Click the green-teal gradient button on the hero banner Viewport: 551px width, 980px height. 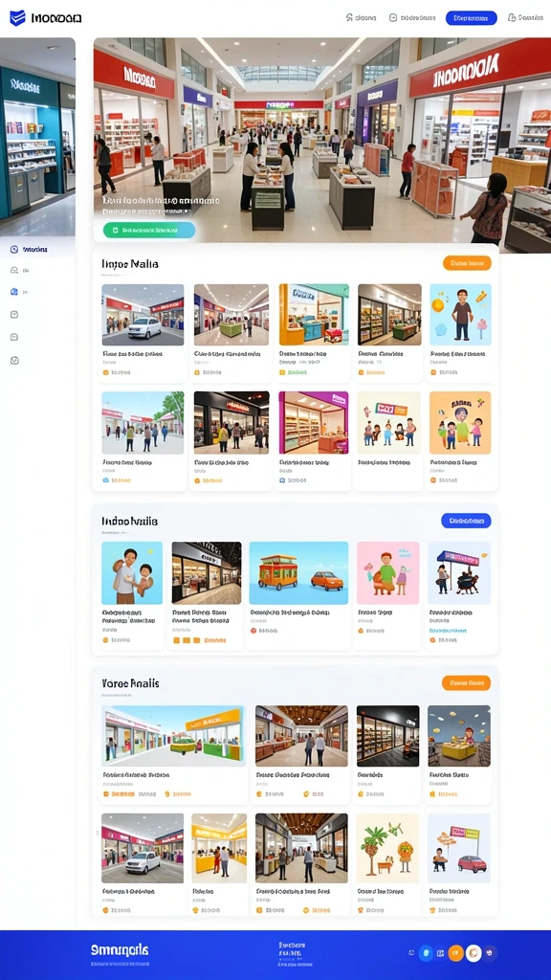pyautogui.click(x=149, y=230)
